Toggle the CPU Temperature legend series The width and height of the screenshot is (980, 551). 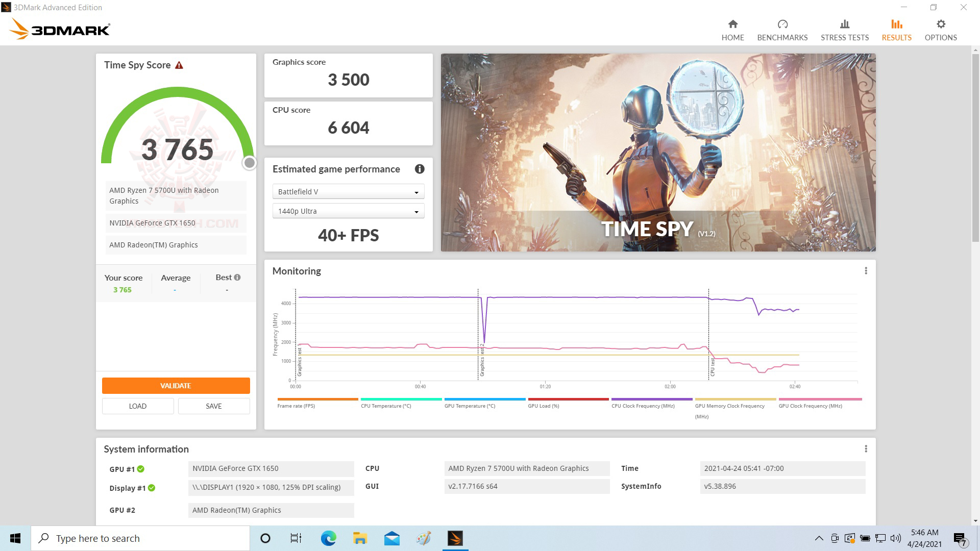click(386, 406)
